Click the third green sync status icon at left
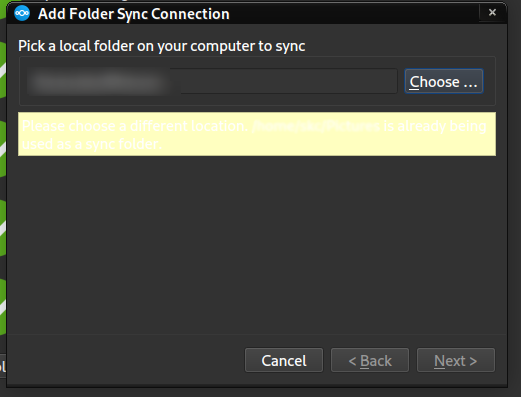 pos(3,228)
